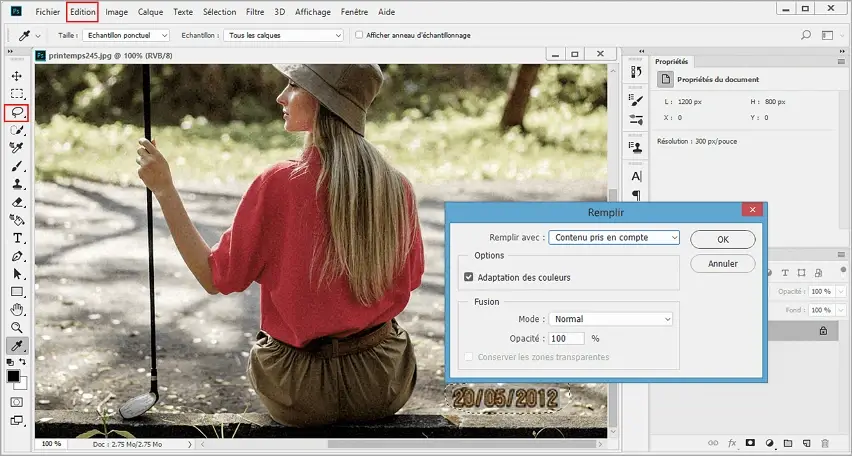This screenshot has width=852, height=456.
Task: Create a new layer group folder
Action: pyautogui.click(x=788, y=443)
